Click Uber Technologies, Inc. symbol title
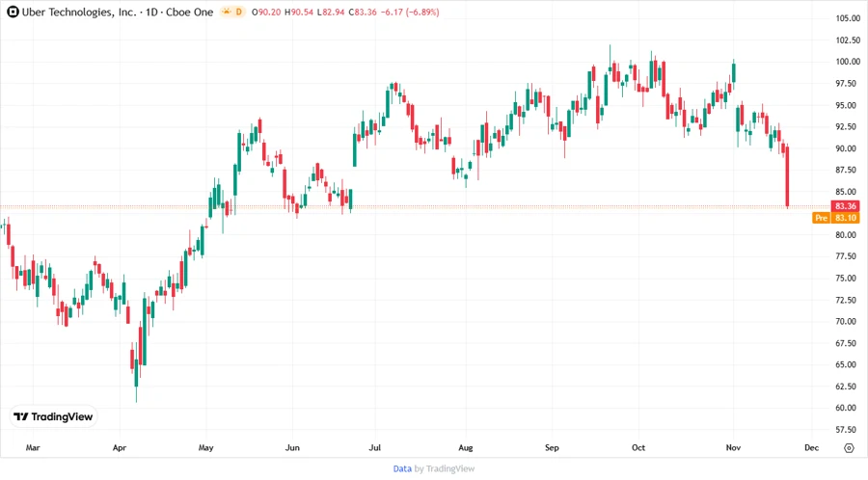 click(x=79, y=12)
